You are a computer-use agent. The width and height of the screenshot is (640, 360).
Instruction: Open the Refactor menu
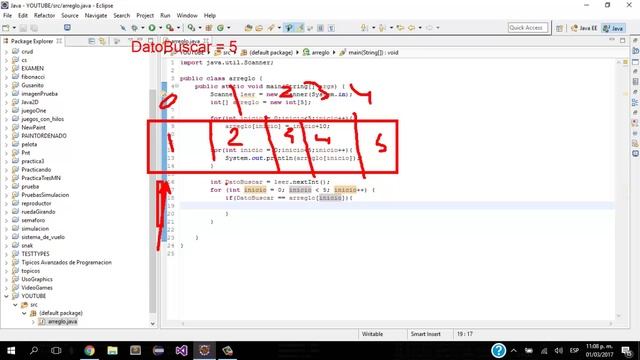[x=44, y=16]
